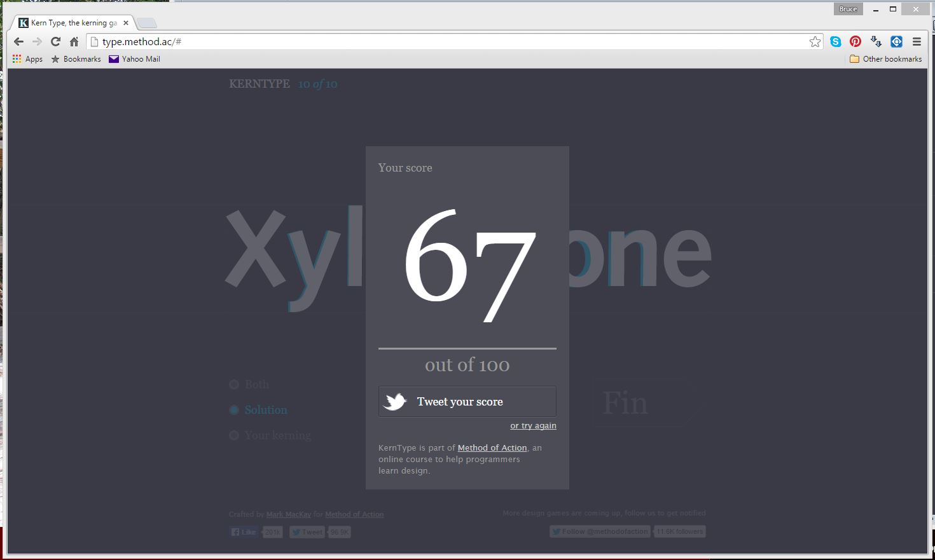The width and height of the screenshot is (935, 560).
Task: Open the Apps grid shortcut
Action: point(27,59)
